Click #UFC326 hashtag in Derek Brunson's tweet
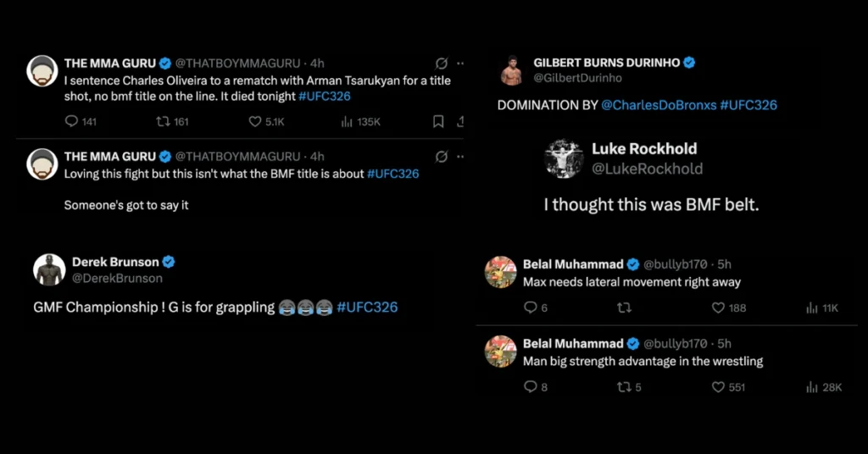This screenshot has height=454, width=868. point(367,307)
